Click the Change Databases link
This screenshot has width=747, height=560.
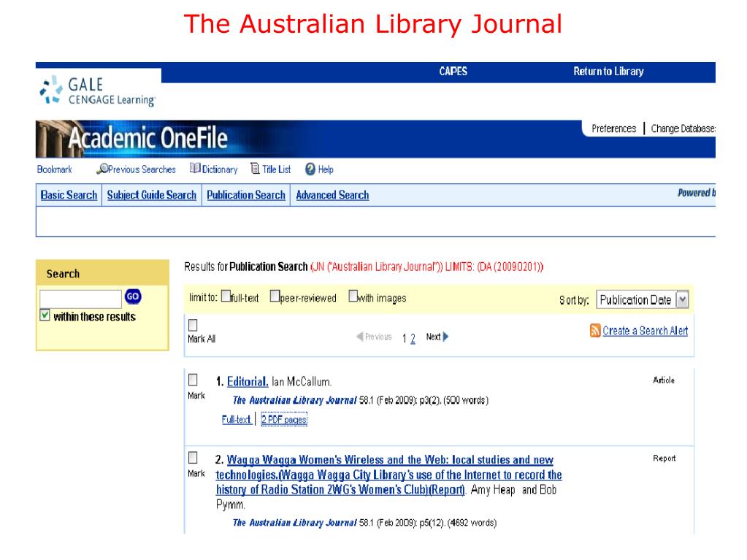click(x=683, y=129)
